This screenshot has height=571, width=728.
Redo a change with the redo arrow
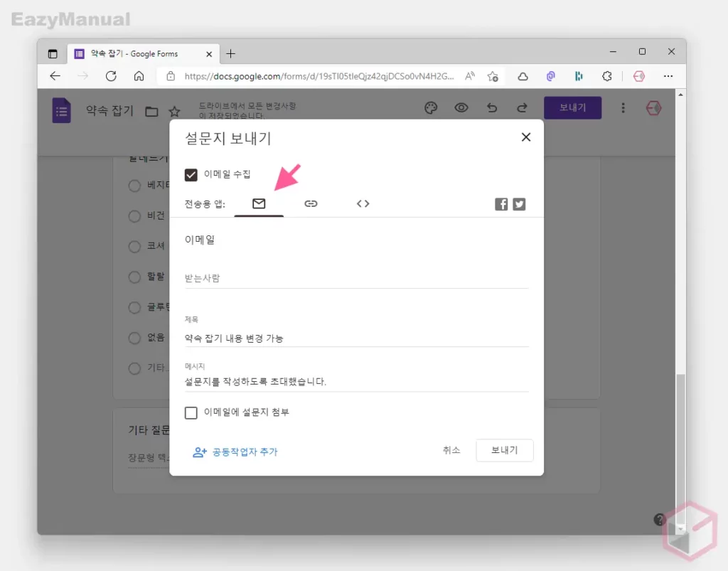(522, 107)
